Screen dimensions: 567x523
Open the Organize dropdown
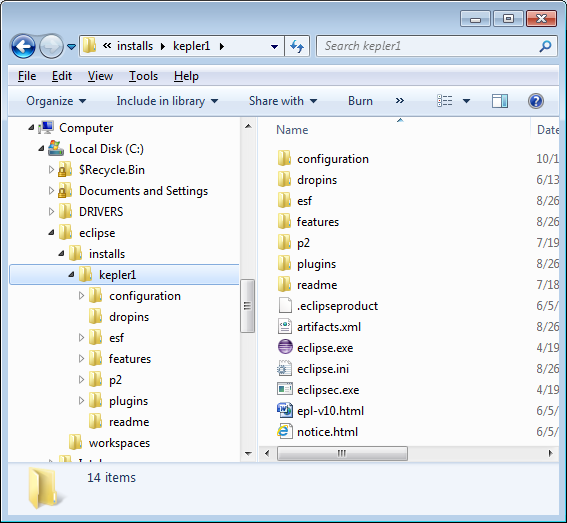coord(56,101)
